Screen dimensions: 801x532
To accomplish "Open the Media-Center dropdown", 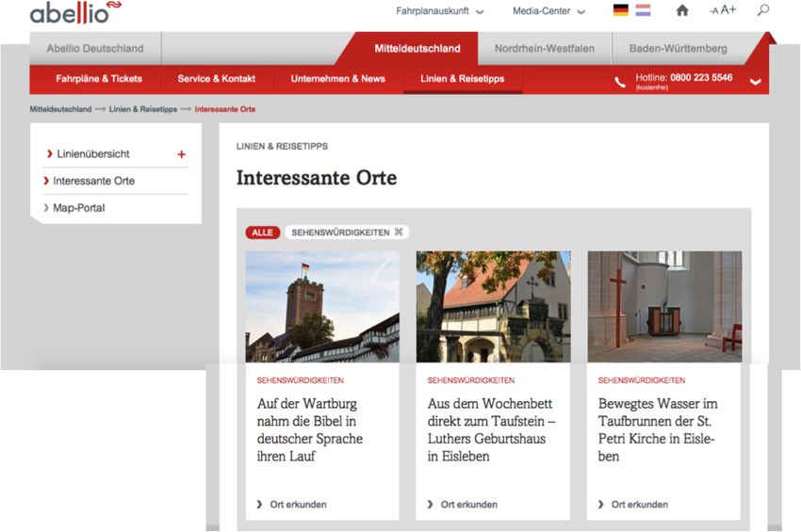I will 548,11.
